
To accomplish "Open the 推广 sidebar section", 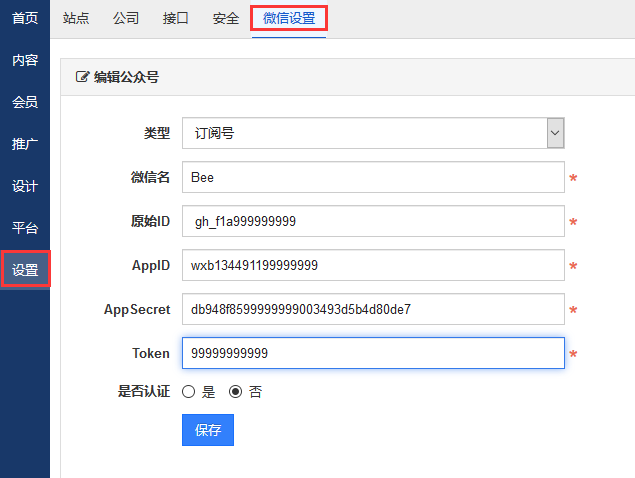I will pyautogui.click(x=25, y=144).
